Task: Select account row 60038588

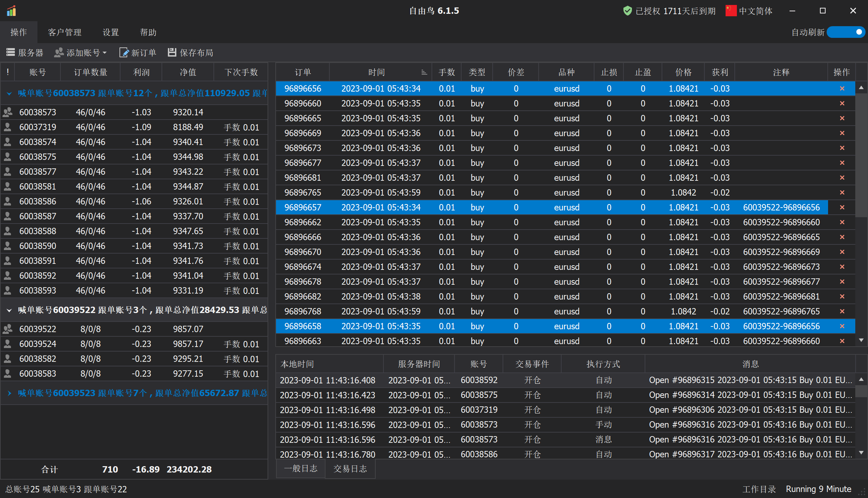Action: coord(134,231)
